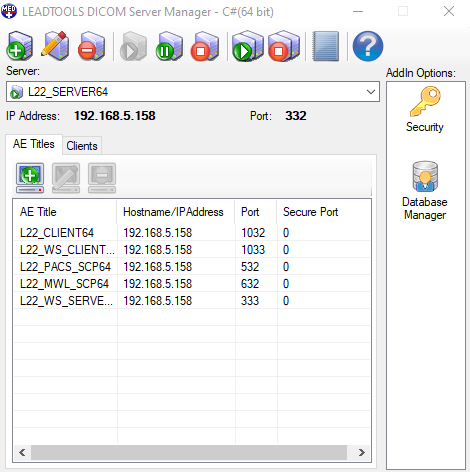Click the server Port value 332
The height and width of the screenshot is (472, 470).
[296, 116]
